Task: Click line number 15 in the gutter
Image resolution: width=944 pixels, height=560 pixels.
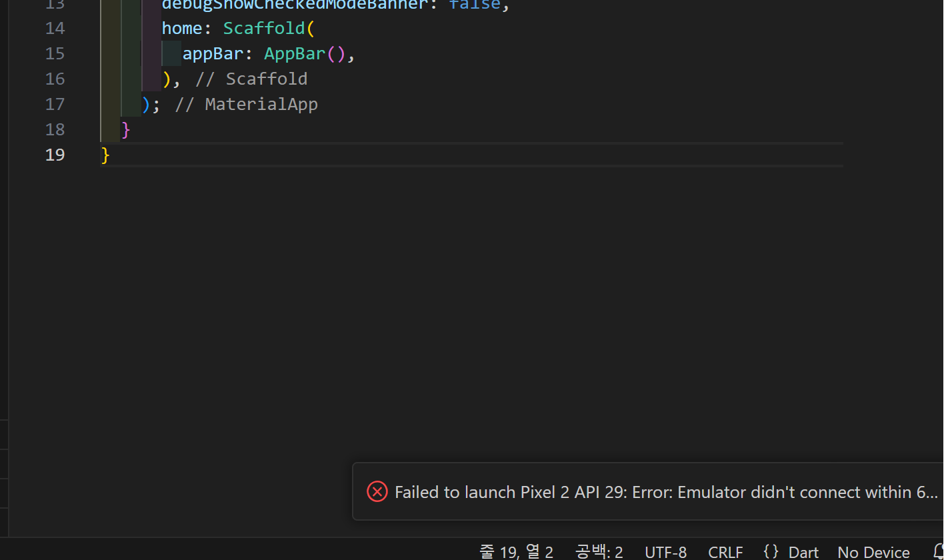Action: click(x=55, y=53)
